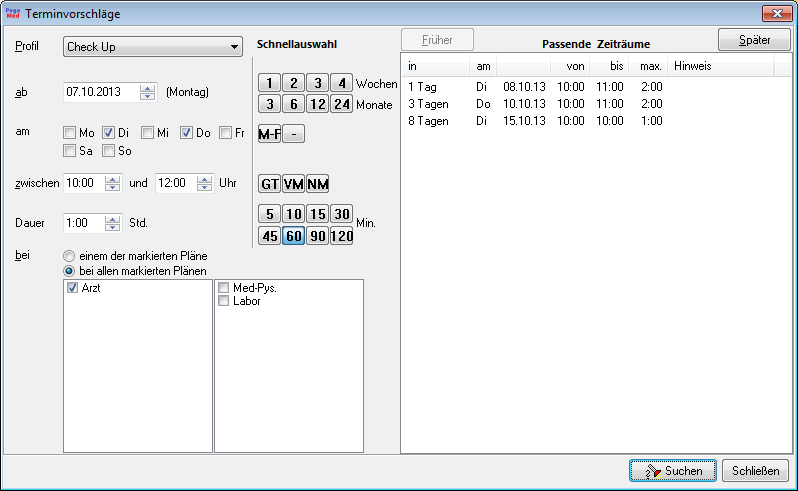
Task: Check the Labor plan checkbox
Action: [x=224, y=301]
